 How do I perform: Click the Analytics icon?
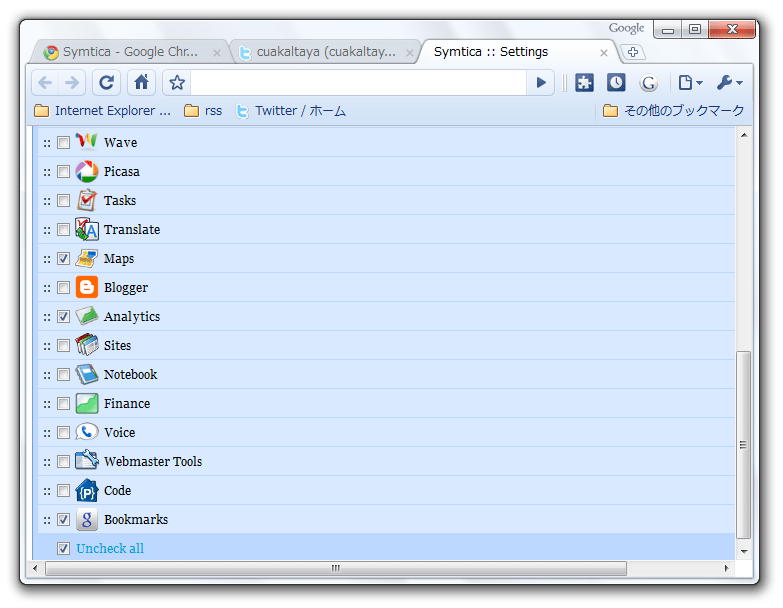coord(86,316)
